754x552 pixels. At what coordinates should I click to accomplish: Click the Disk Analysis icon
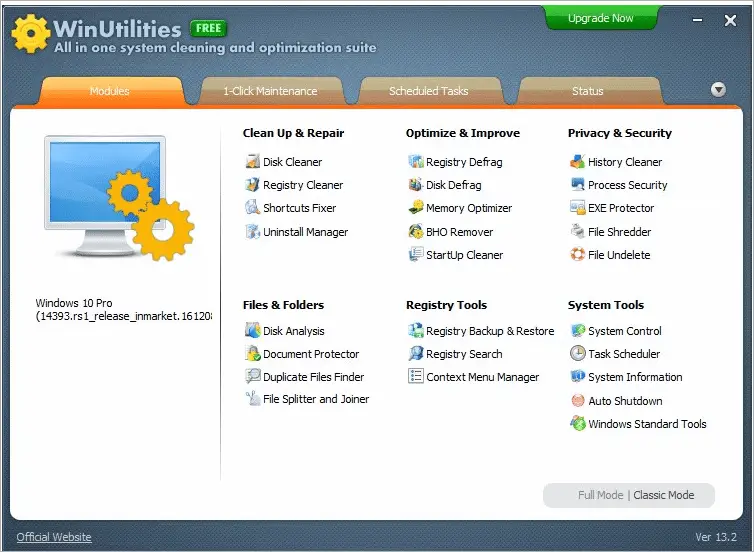(x=252, y=330)
